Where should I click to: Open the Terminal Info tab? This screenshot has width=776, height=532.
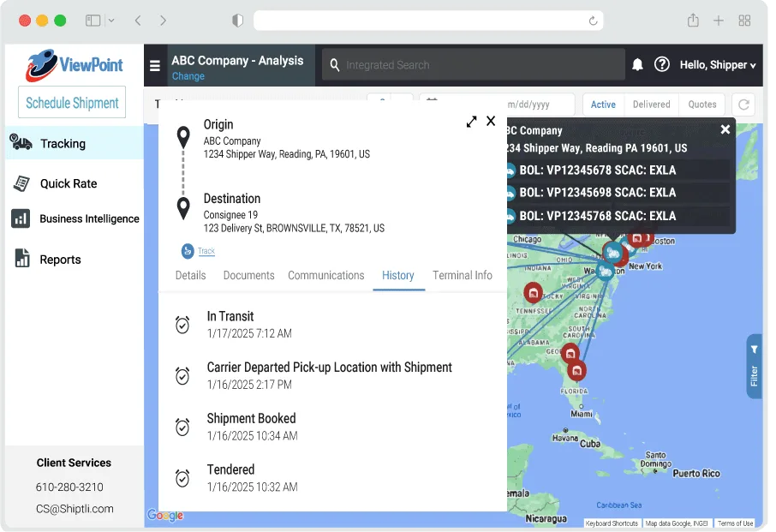point(463,275)
